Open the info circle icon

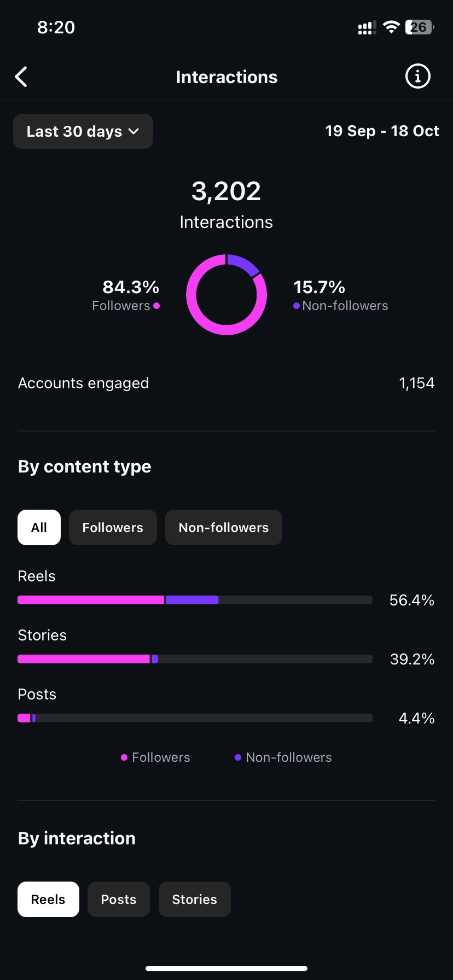[x=417, y=77]
